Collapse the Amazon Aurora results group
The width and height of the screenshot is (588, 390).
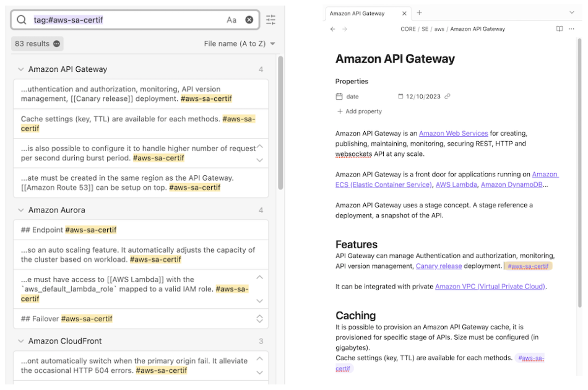(21, 210)
